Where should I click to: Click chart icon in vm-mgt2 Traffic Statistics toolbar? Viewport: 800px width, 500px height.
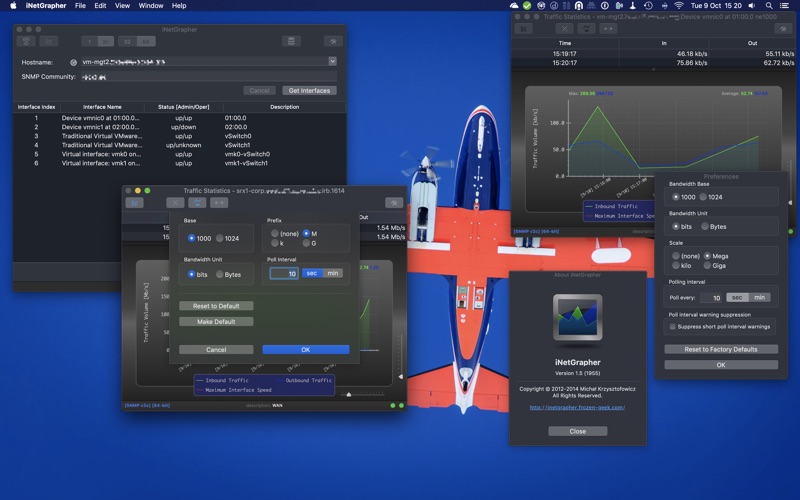[x=523, y=29]
